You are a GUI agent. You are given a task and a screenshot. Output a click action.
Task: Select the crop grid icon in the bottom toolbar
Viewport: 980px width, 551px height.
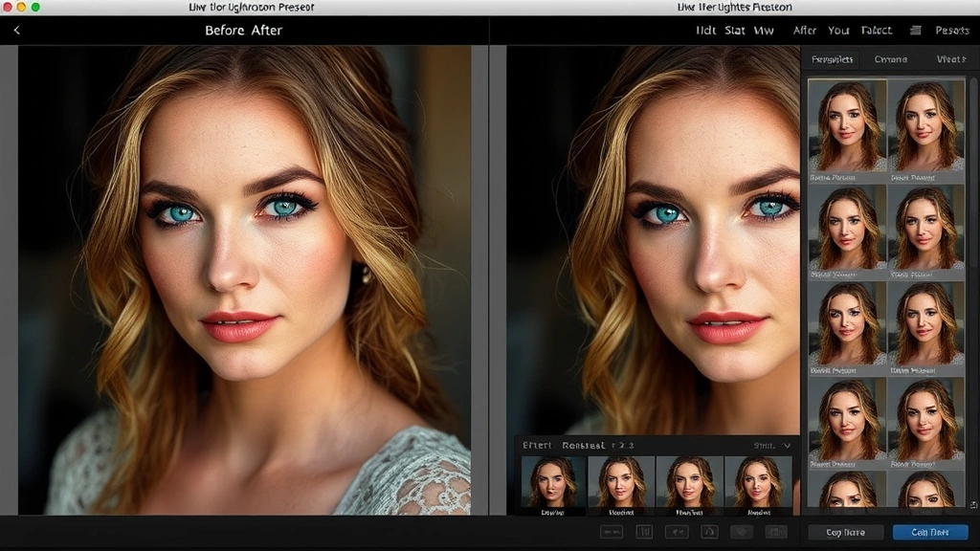643,531
